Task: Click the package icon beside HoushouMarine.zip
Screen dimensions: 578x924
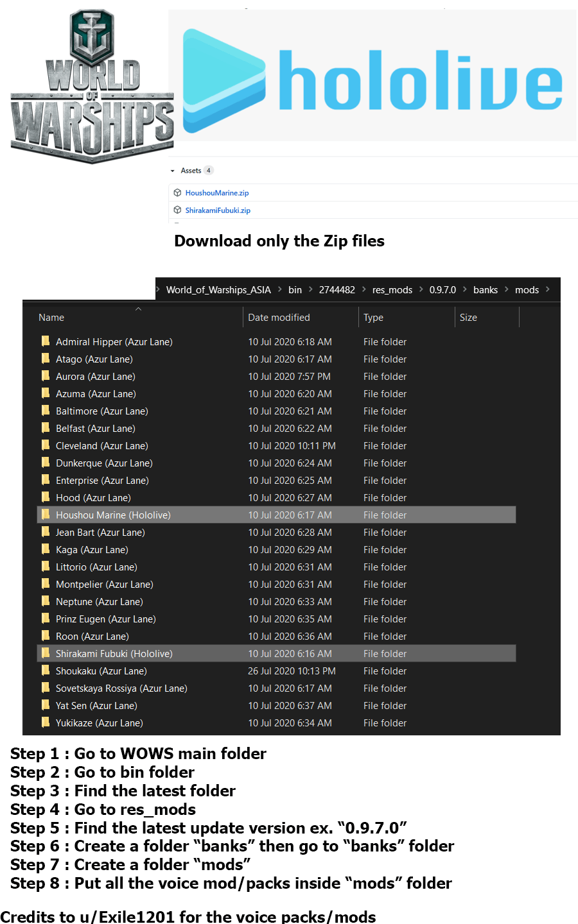Action: [178, 193]
